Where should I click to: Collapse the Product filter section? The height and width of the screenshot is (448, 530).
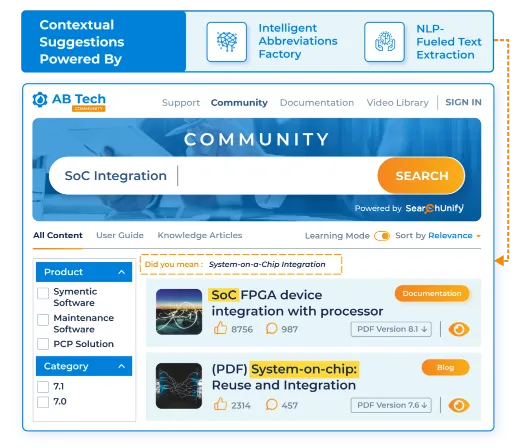pos(122,272)
